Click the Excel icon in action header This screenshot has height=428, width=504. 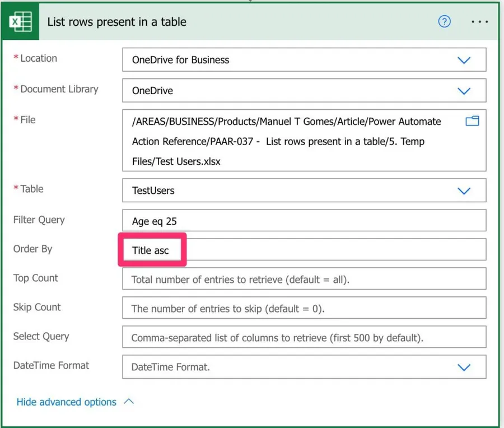21,22
